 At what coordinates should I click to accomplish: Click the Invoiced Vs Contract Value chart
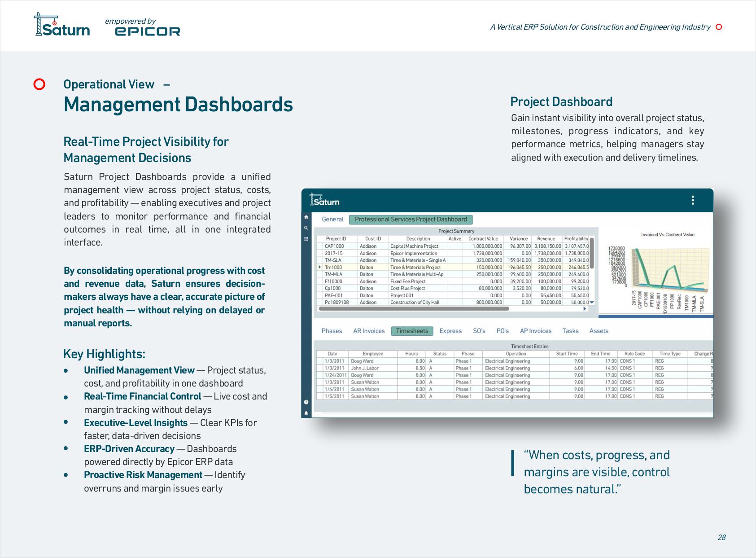(656, 271)
